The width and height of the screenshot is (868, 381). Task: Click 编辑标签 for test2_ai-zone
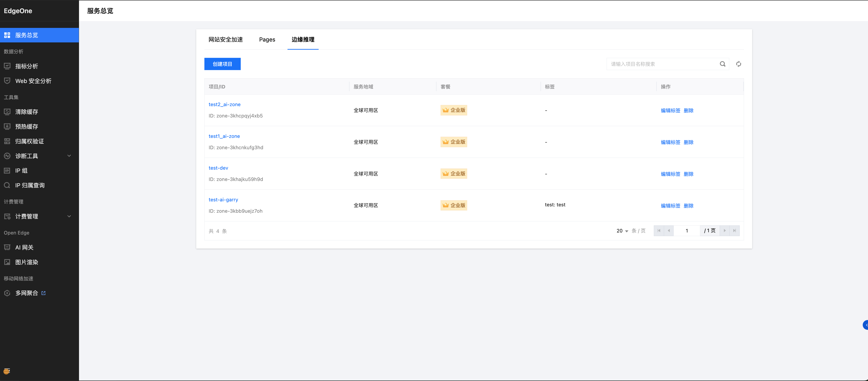[670, 110]
